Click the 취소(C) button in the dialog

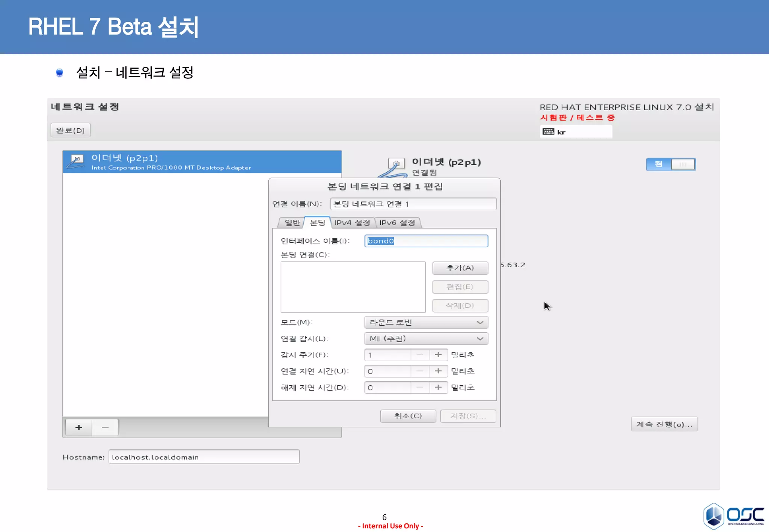(408, 416)
